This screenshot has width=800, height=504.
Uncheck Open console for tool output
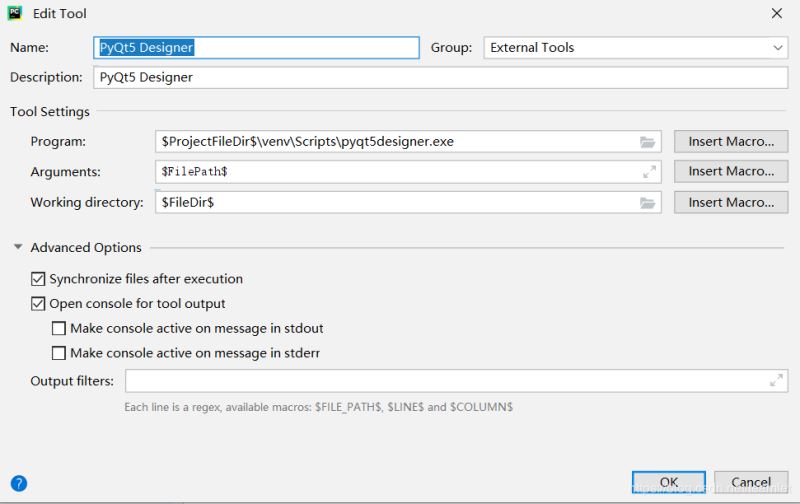pyautogui.click(x=39, y=303)
